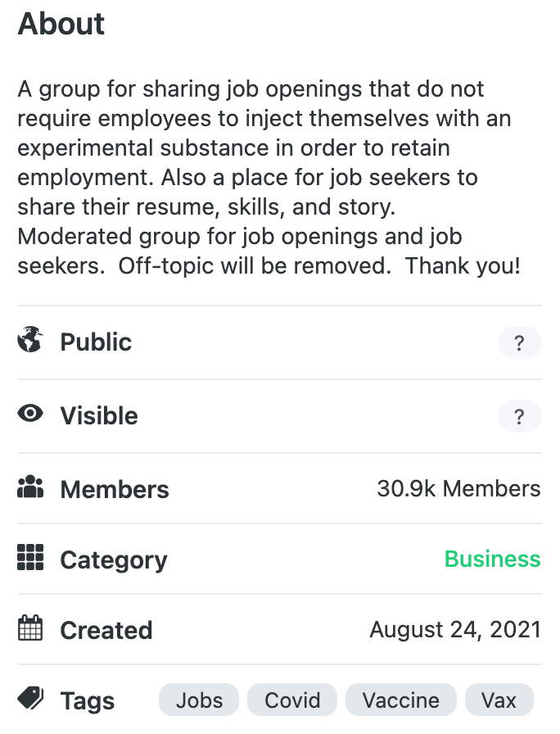Click the Public label text
Image resolution: width=560 pixels, height=734 pixels.
click(96, 342)
